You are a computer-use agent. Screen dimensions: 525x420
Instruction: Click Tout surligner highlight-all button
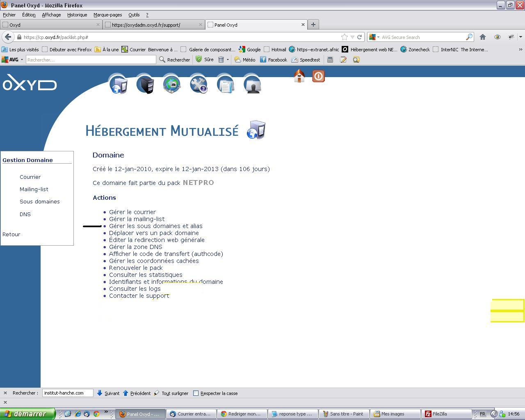point(171,393)
